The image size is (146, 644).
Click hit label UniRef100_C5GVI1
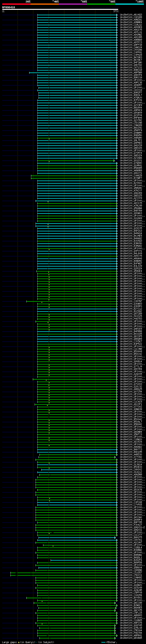tap(131, 575)
